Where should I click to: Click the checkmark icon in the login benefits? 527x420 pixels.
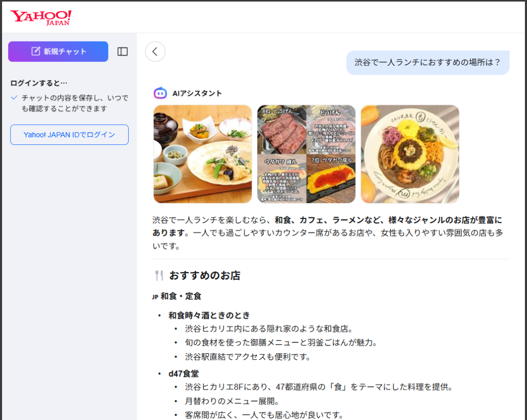14,98
